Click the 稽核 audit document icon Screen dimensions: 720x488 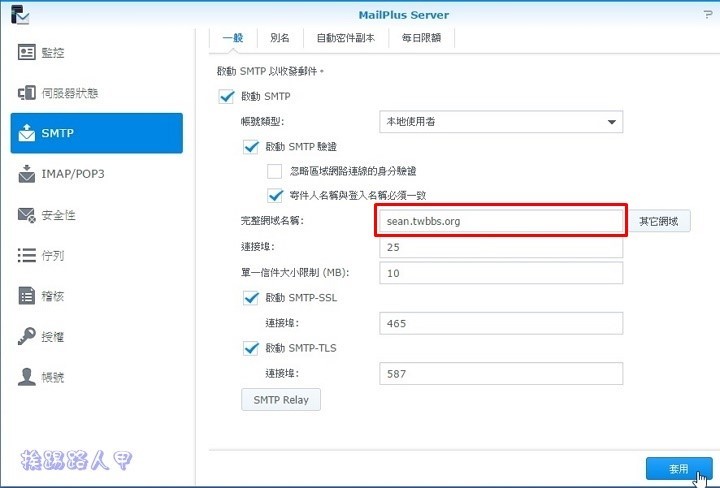click(27, 296)
